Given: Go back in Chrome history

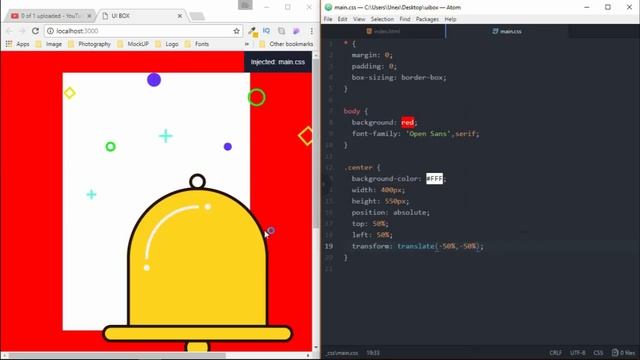Looking at the screenshot, I should tap(9, 31).
